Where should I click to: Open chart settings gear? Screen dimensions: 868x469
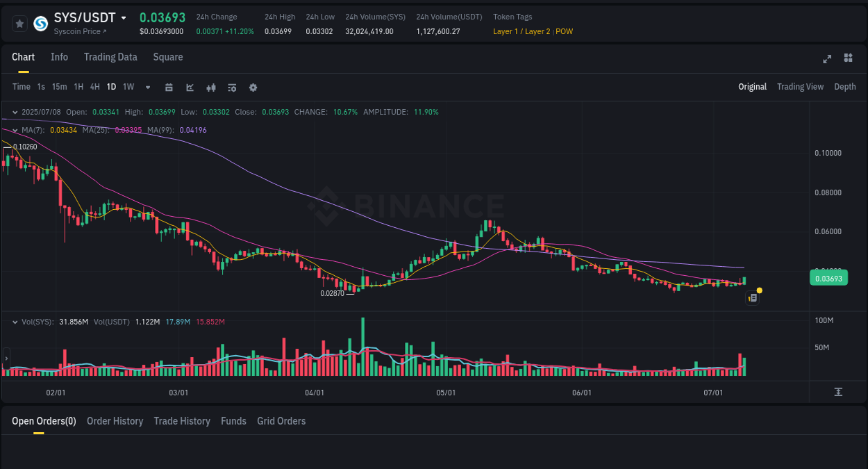[253, 87]
